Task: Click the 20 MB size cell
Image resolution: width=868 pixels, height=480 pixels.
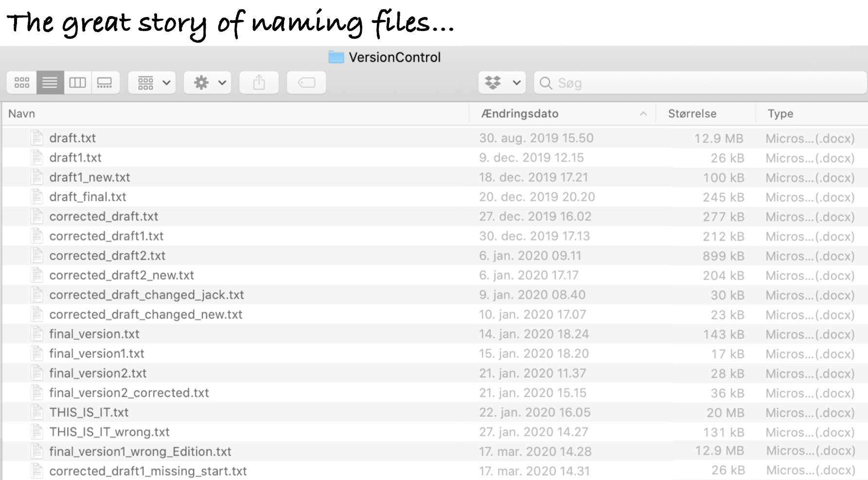Action: click(x=725, y=413)
